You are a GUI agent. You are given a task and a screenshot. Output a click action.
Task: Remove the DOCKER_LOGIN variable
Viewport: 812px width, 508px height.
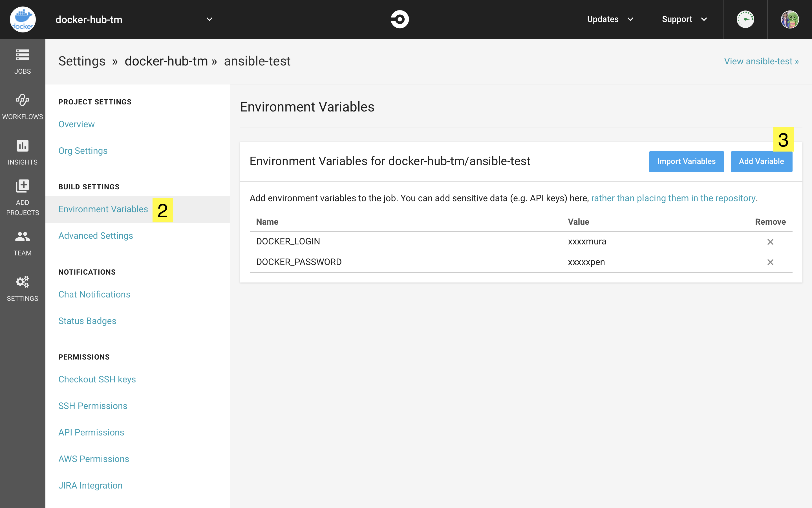(x=770, y=242)
